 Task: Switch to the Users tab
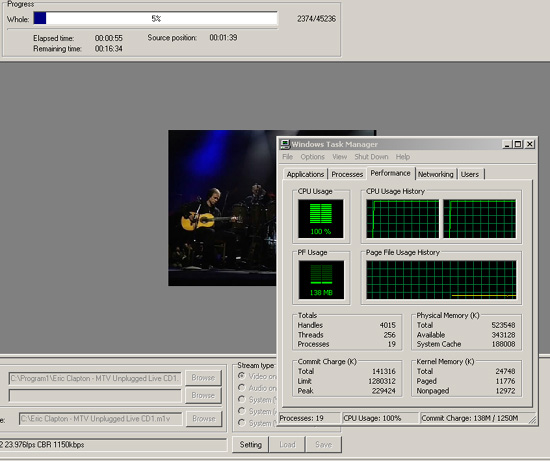(470, 174)
